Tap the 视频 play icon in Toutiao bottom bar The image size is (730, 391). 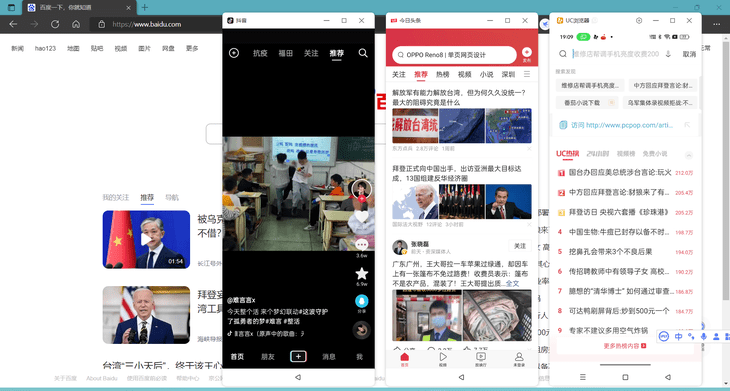443,359
